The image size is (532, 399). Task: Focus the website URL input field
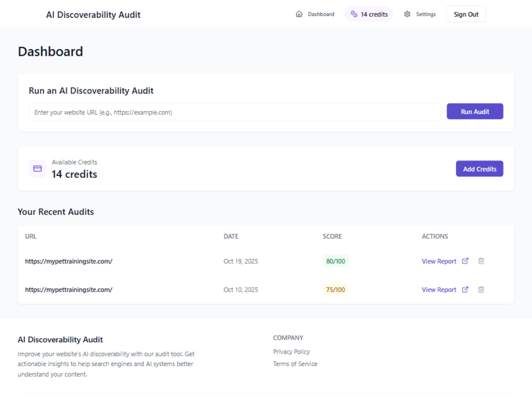tap(235, 112)
